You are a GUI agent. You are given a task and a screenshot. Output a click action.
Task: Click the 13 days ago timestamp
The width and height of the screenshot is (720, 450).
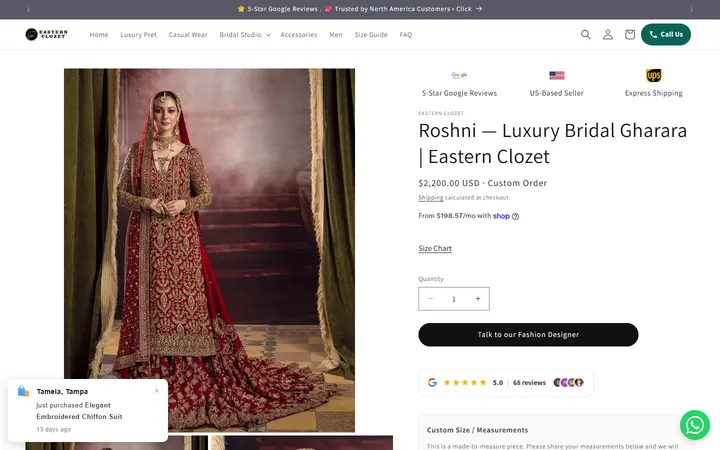54,429
